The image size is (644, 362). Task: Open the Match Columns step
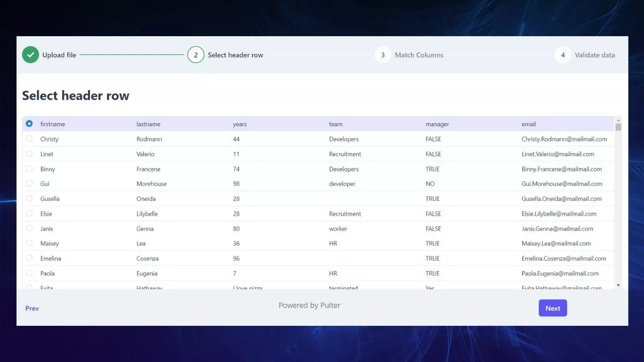click(x=419, y=55)
